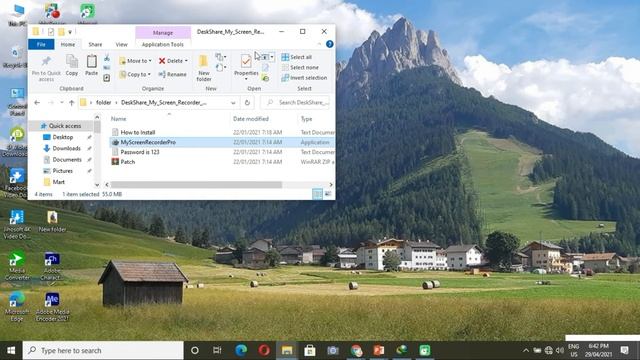Click Select none in the ribbon

(x=300, y=67)
